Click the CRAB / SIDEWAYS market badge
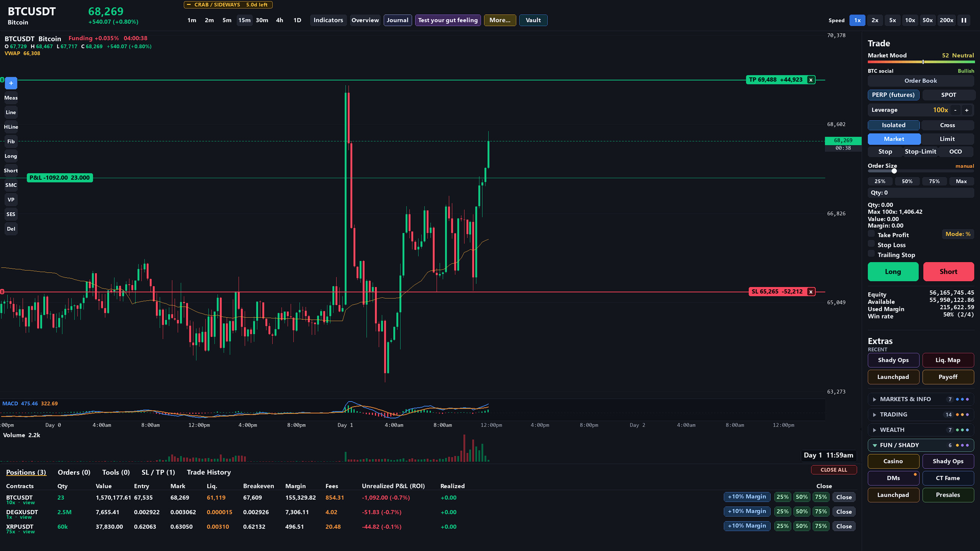980x551 pixels. pos(228,5)
